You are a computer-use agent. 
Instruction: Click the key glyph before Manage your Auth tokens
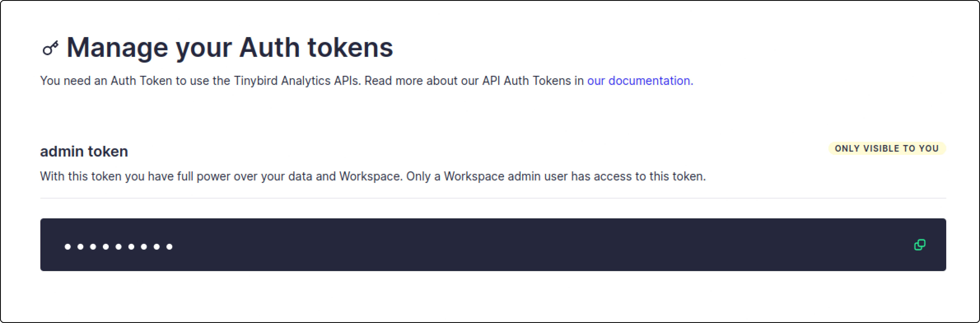pyautogui.click(x=50, y=48)
